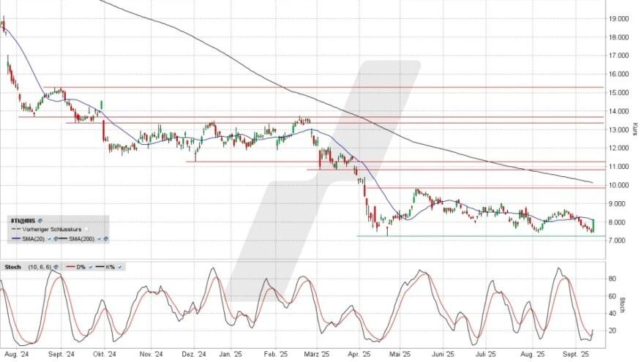The image size is (644, 362).
Task: Uncheck the SMA(200) visibility checkbox
Action: [x=97, y=238]
